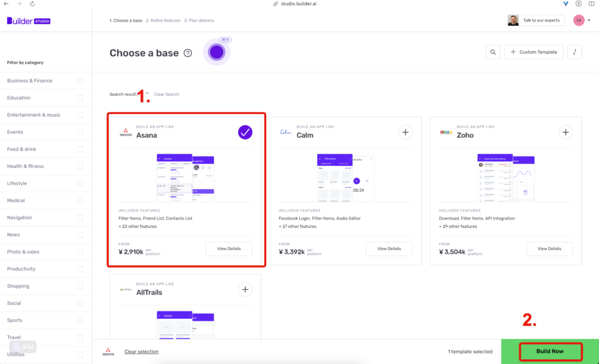Check the Entertainment & music filter
This screenshot has width=599, height=364.
pyautogui.click(x=80, y=115)
